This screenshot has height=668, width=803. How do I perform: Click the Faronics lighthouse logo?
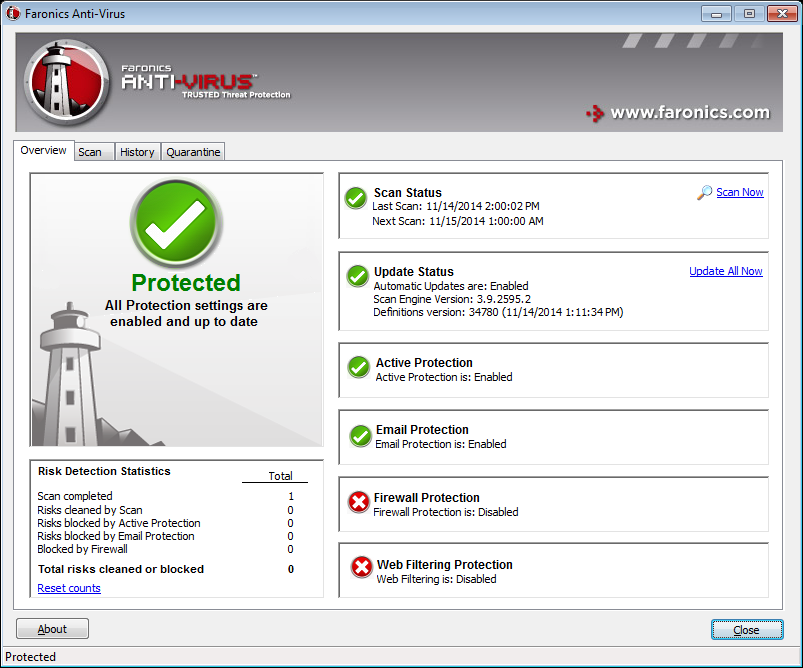tap(65, 80)
